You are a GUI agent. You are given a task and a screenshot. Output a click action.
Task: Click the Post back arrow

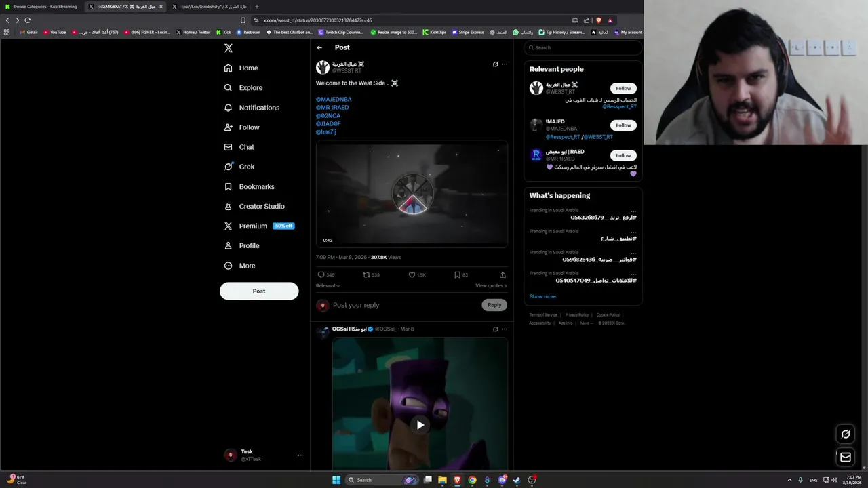click(x=319, y=47)
